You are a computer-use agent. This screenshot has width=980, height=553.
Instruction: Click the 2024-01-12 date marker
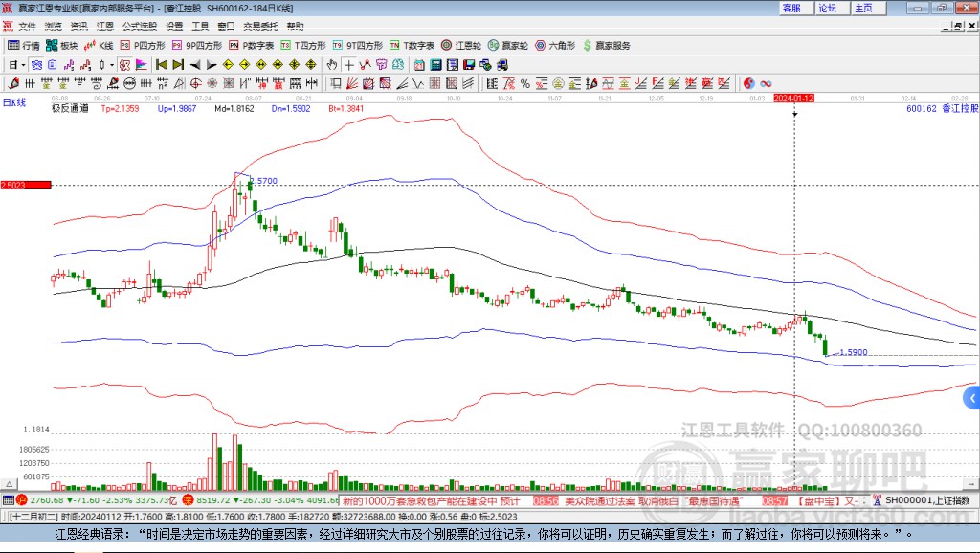point(793,99)
